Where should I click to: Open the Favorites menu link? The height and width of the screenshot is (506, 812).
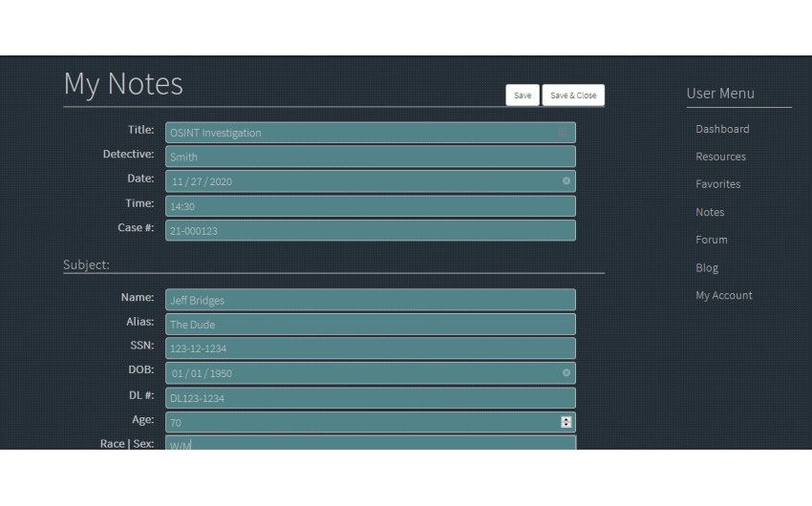717,184
